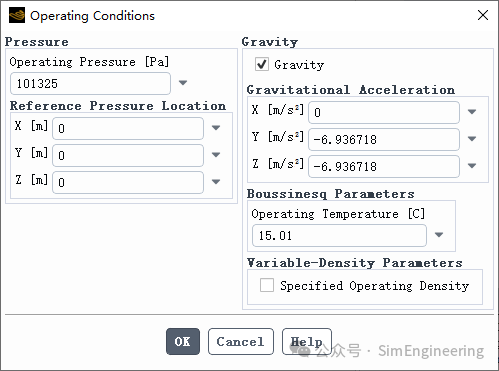
Task: Open dropdown arrow beside Operating Pressure field
Action: [x=183, y=83]
